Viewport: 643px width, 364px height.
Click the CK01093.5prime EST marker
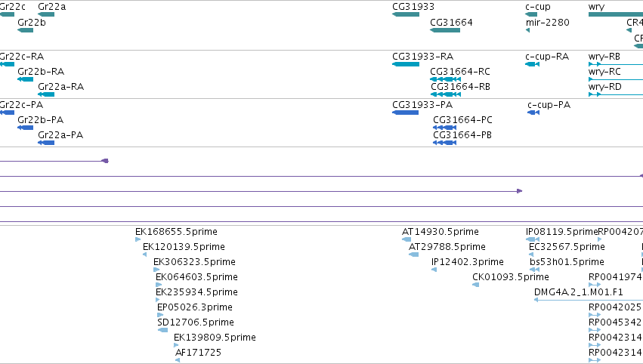click(x=476, y=285)
